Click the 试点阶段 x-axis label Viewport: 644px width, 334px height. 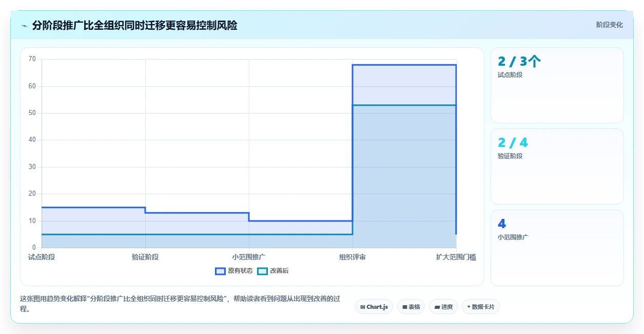point(42,257)
